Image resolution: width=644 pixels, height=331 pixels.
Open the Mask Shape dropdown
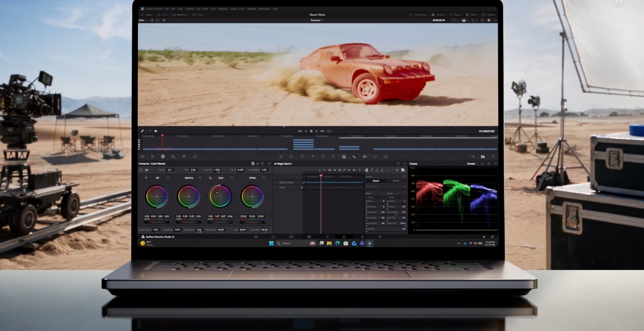point(396,197)
